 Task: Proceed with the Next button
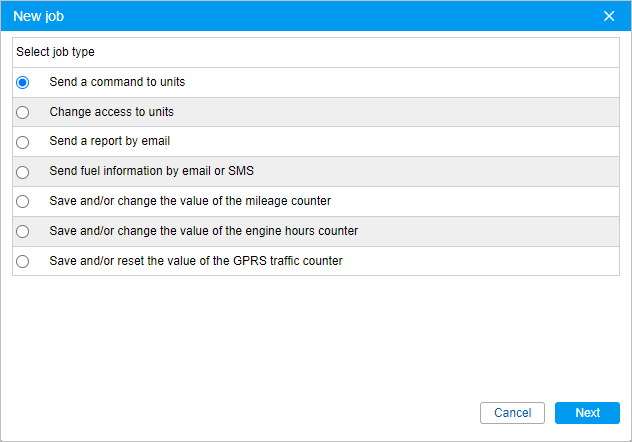coord(587,413)
